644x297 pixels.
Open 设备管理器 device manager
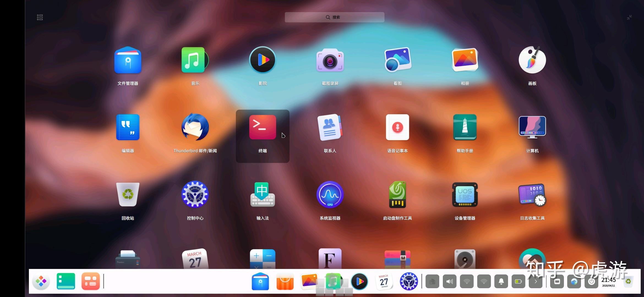click(465, 195)
